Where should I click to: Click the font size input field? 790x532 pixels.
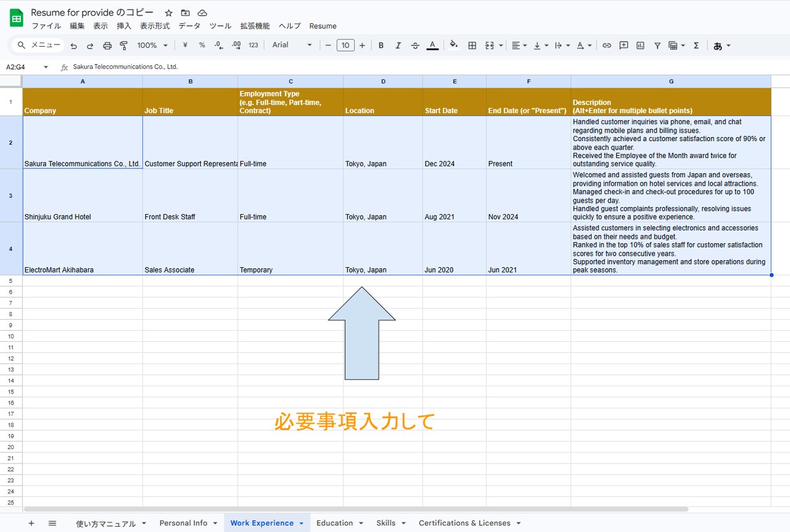pyautogui.click(x=346, y=45)
